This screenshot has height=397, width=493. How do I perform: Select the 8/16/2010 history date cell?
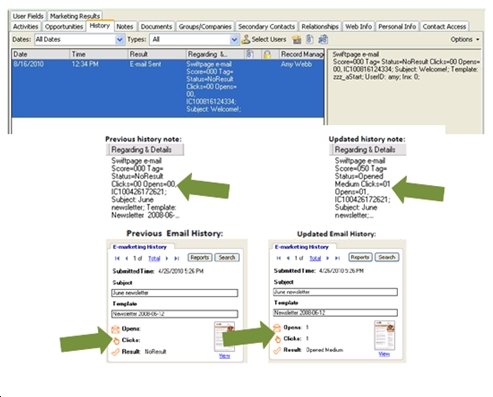point(28,64)
